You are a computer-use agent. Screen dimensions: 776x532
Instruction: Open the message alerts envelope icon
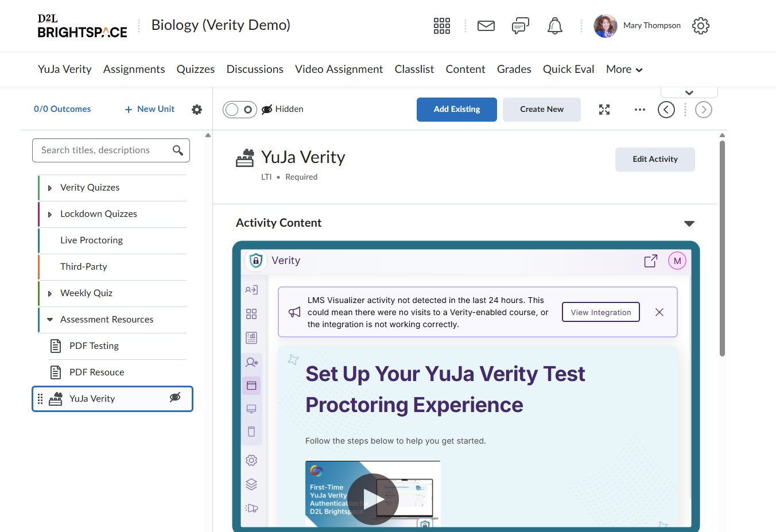click(x=486, y=26)
